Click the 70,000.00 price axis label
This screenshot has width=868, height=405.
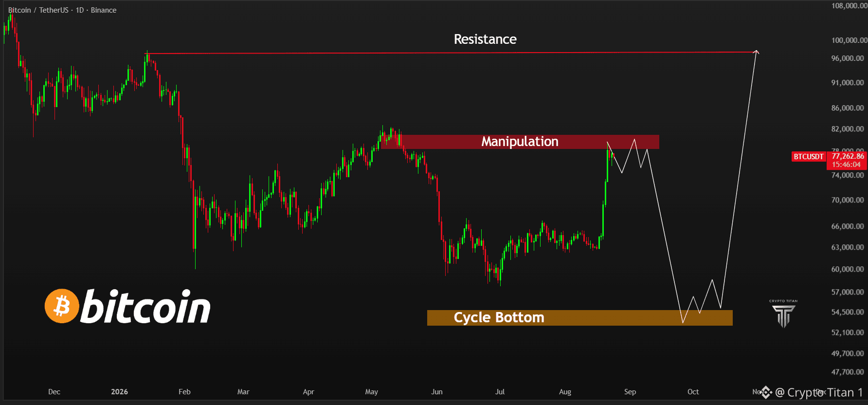pos(848,200)
